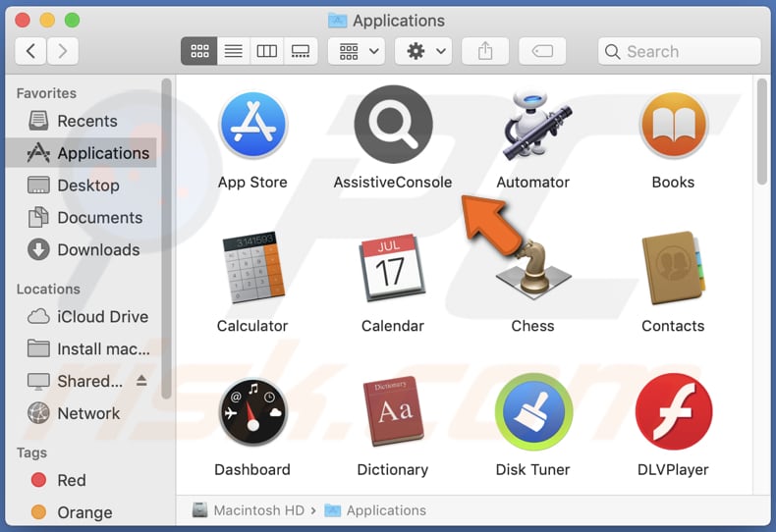This screenshot has width=776, height=532.
Task: Click the "AssistiveConsole" file name label
Action: point(393,182)
